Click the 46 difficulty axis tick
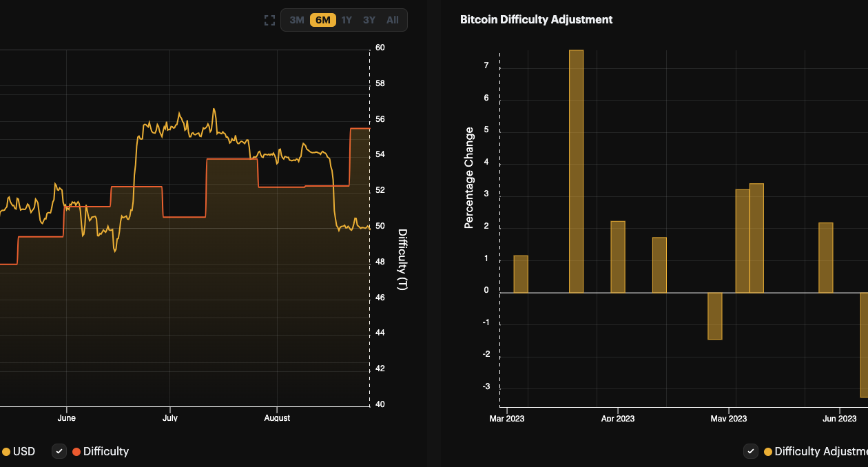Viewport: 868px width, 467px height. pos(380,298)
